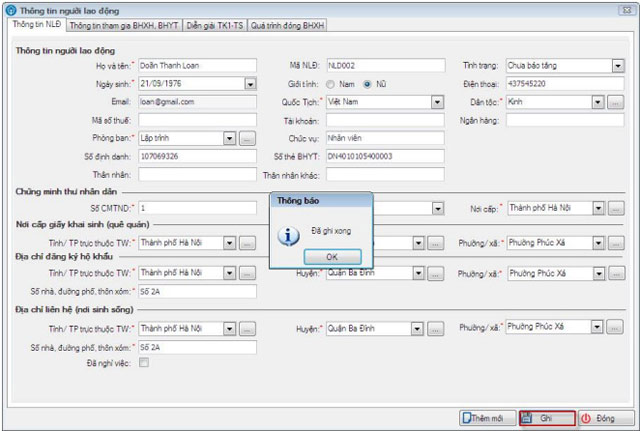Open the Tình trạng dropdown

click(617, 66)
